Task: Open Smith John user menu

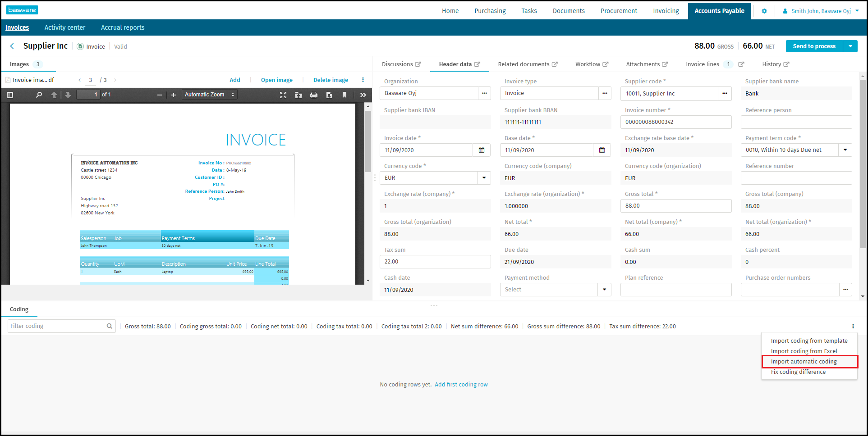Action: coord(821,11)
